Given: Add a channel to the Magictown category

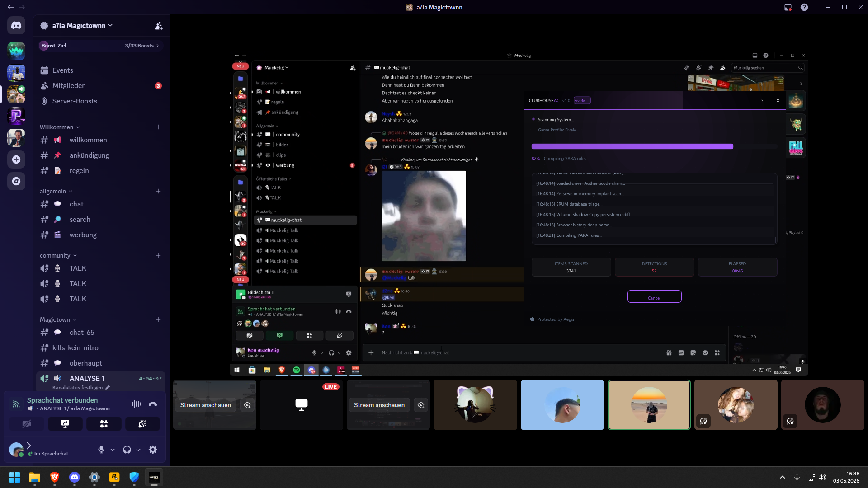Looking at the screenshot, I should click(158, 320).
